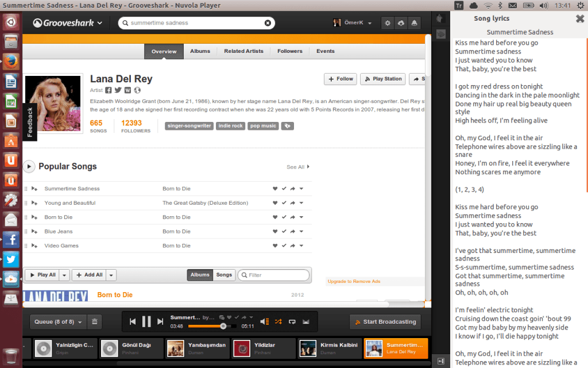Expand the Queue (8 of 8) dropdown
This screenshot has height=368, width=588.
tap(58, 322)
